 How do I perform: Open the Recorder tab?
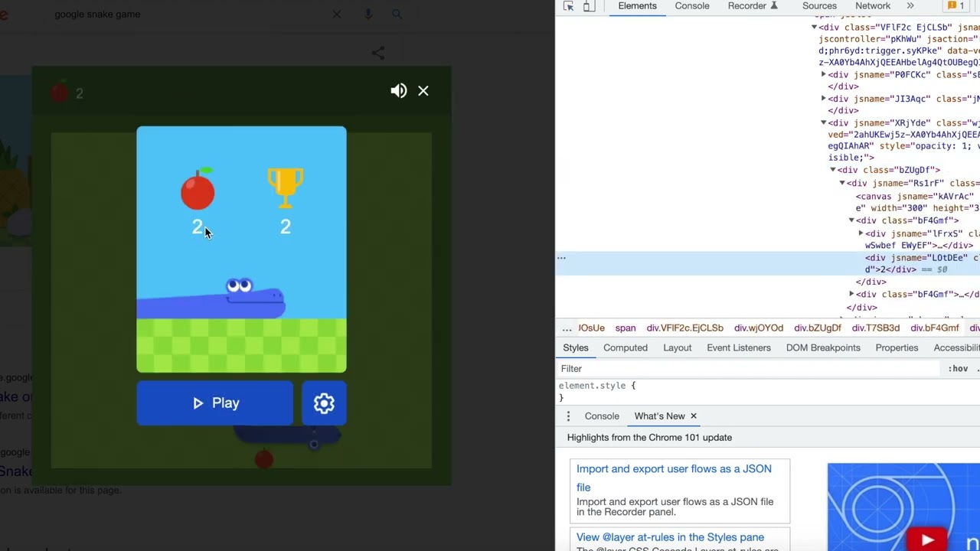(753, 6)
